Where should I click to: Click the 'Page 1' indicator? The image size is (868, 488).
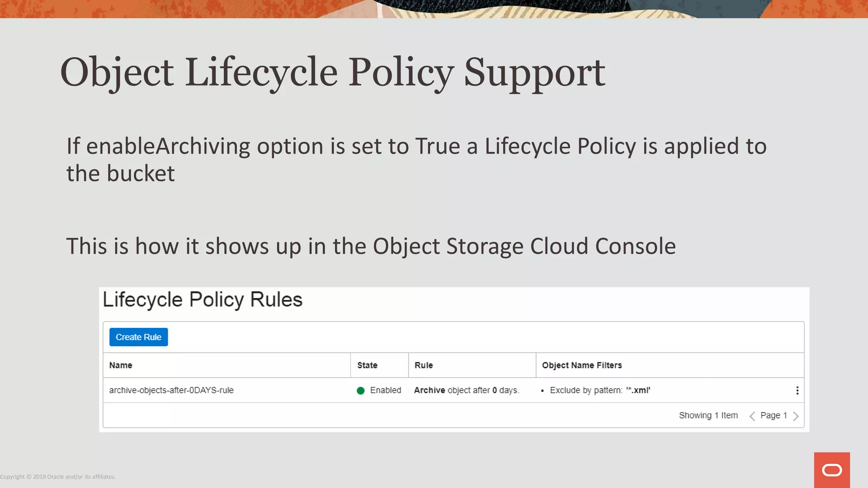(773, 416)
